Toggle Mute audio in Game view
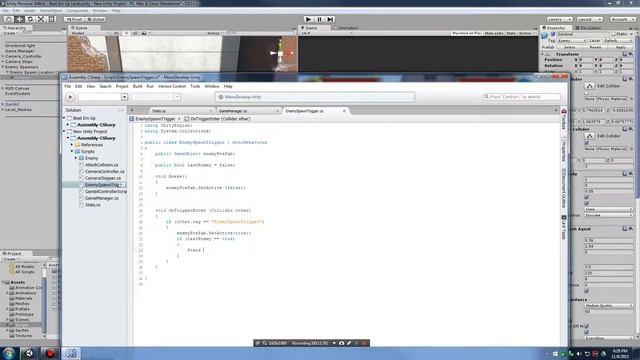The image size is (640, 360). pos(493,33)
